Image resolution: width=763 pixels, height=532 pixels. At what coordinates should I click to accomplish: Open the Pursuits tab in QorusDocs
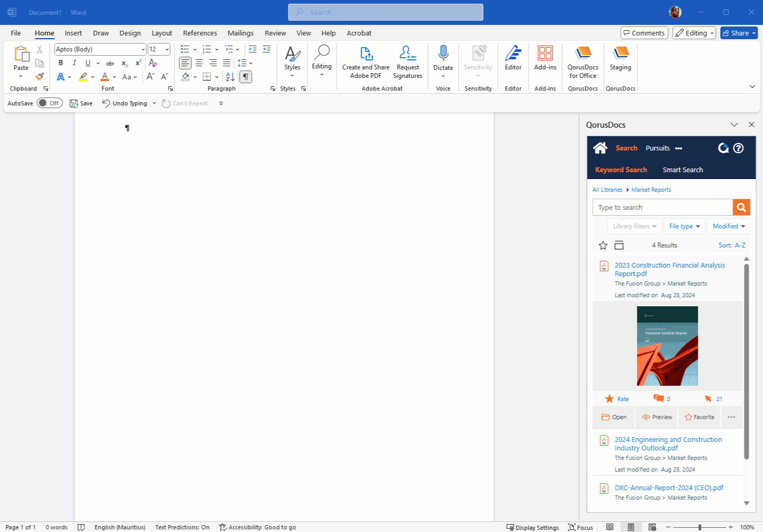click(657, 148)
